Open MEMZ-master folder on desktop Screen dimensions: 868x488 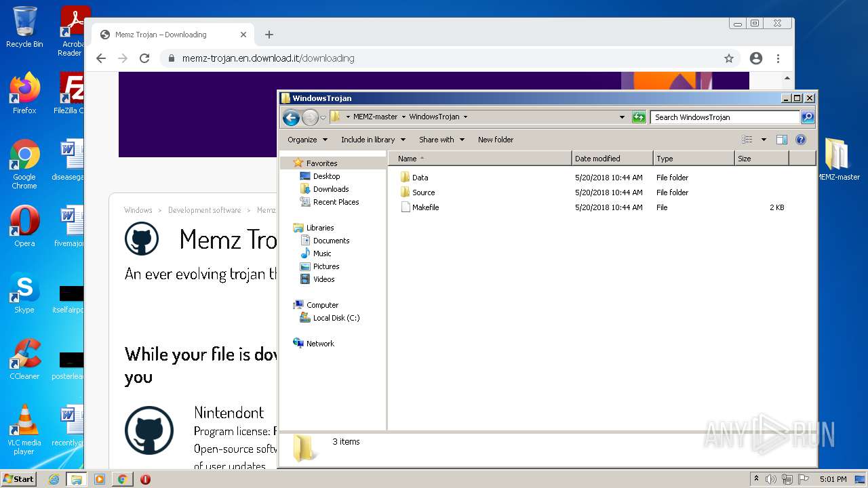[838, 160]
